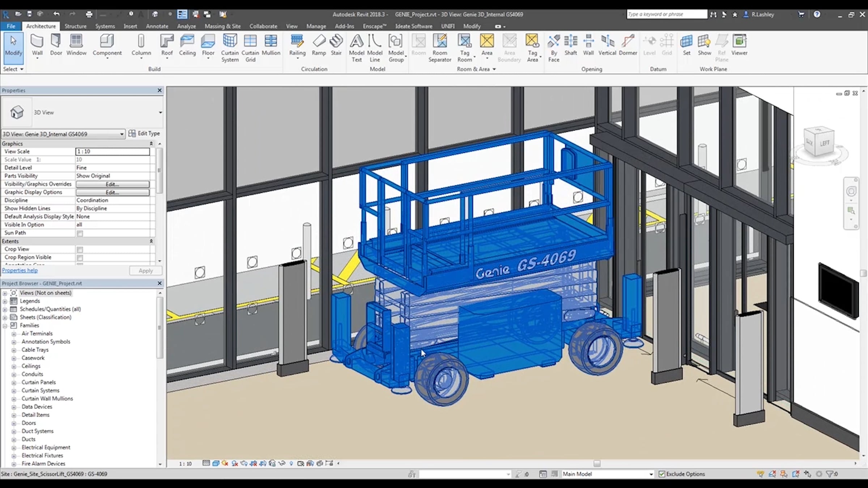The width and height of the screenshot is (868, 488).
Task: Open the Model Group tool
Action: 396,48
